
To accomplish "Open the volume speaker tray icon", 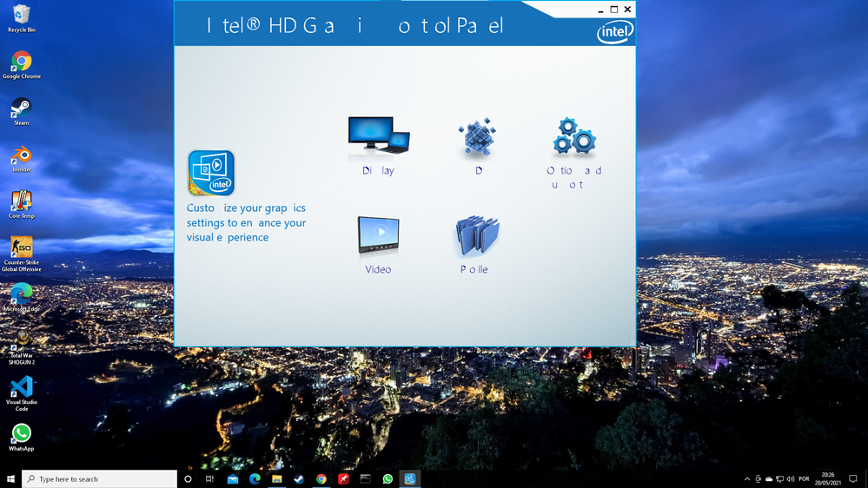I will point(791,478).
